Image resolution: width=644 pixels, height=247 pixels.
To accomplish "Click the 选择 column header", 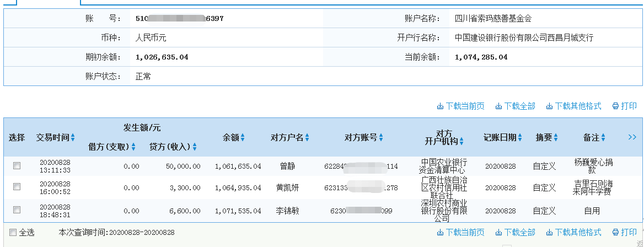I will point(17,138).
